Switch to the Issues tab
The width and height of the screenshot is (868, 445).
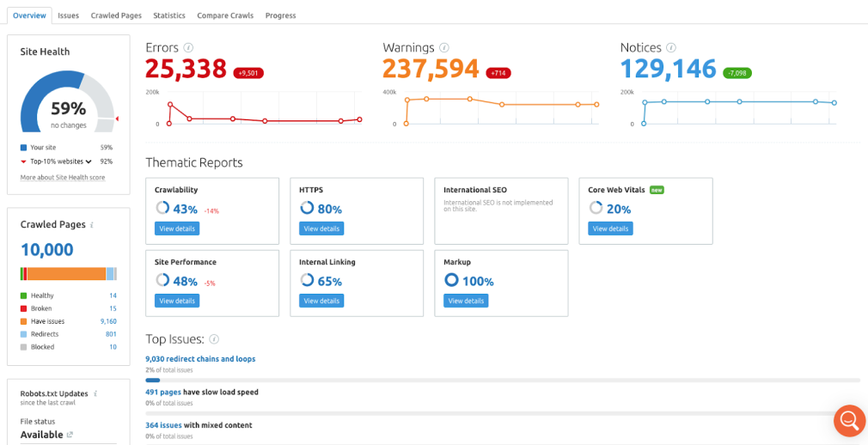pyautogui.click(x=68, y=15)
